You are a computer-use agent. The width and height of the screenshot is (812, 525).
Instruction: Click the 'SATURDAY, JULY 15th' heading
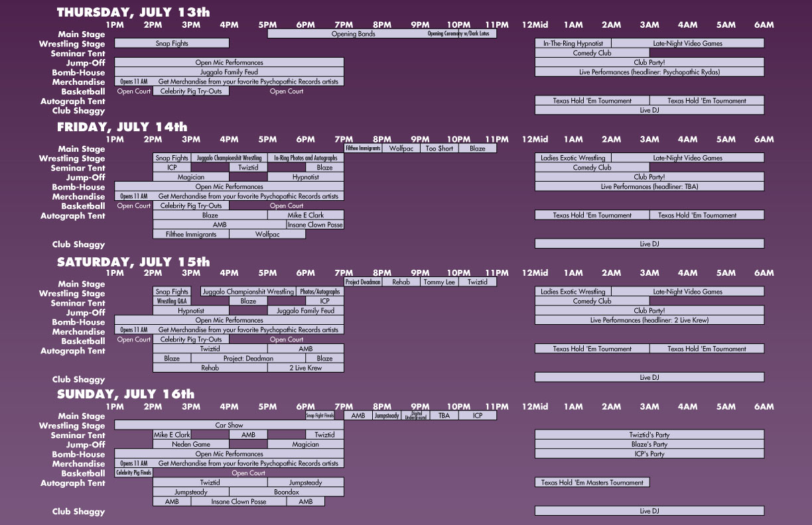133,262
